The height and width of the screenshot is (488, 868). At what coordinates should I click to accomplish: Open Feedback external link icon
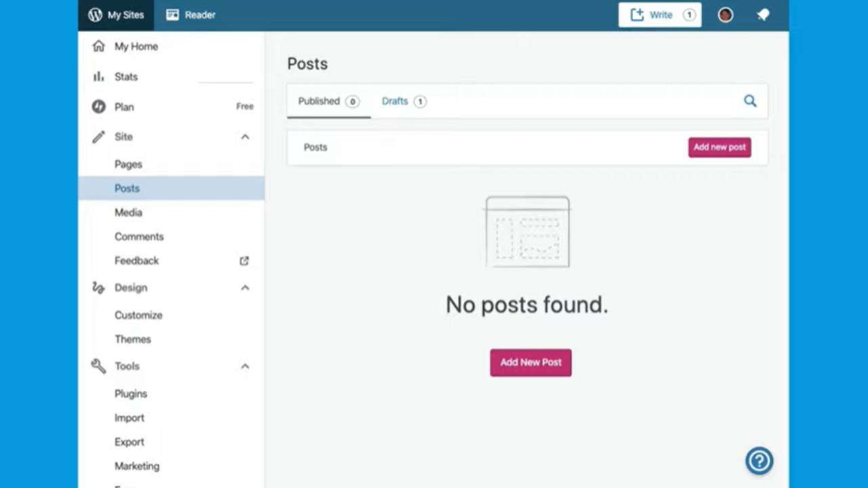[x=245, y=261]
